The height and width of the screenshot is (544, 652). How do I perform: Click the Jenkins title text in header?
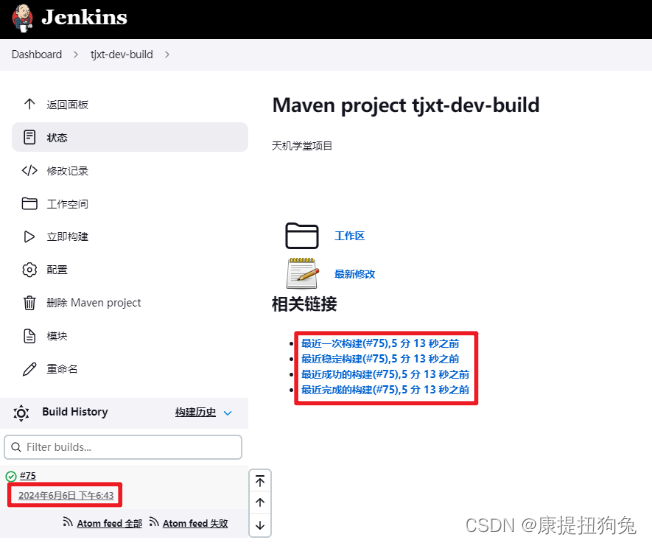[84, 17]
